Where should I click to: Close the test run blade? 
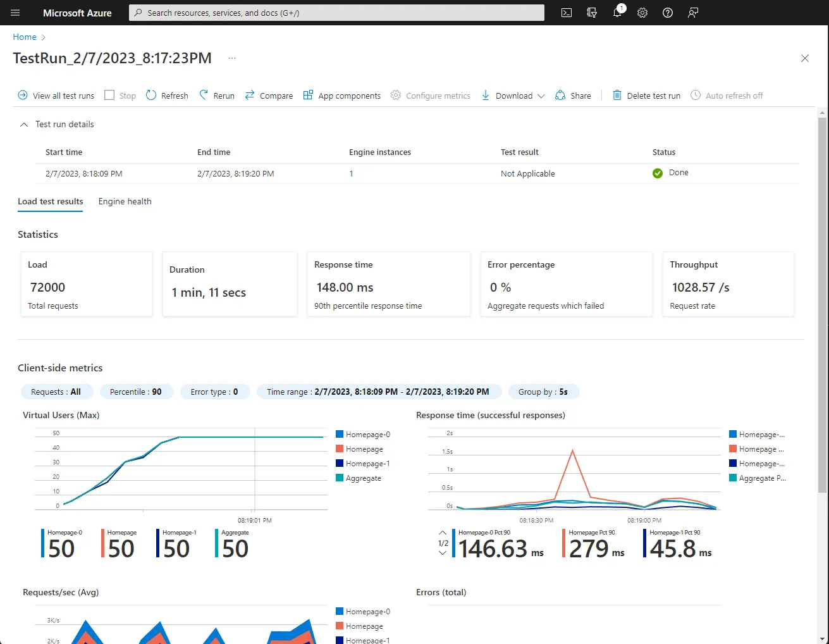pyautogui.click(x=805, y=58)
